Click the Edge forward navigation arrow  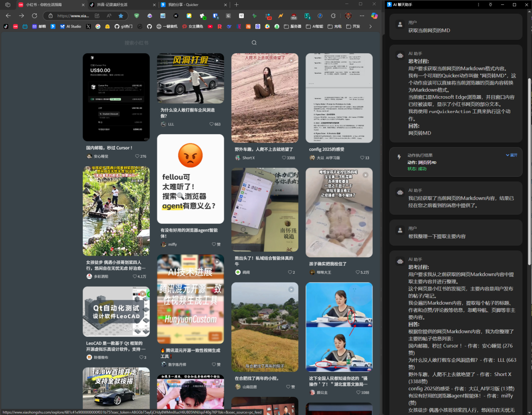21,16
